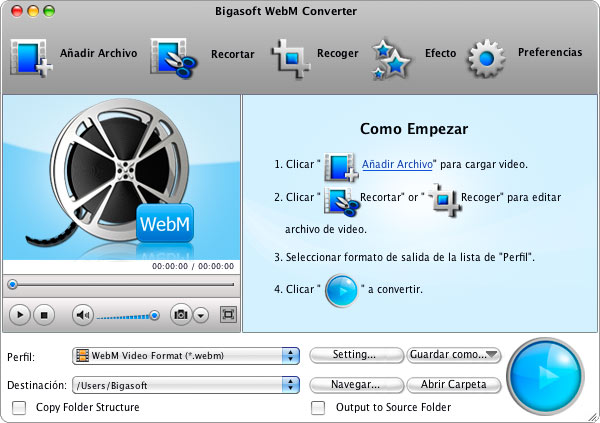Click the window resize grip corner

tap(593, 416)
